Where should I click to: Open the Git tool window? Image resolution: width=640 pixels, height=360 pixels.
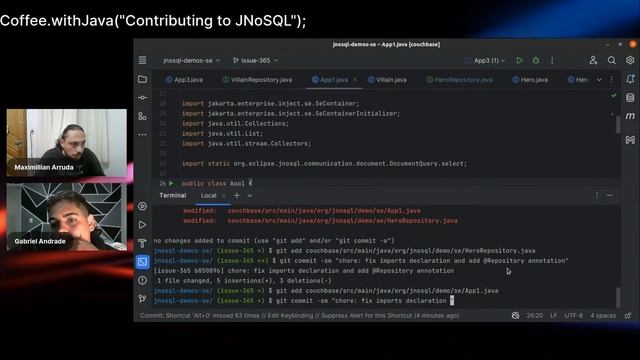click(x=142, y=299)
